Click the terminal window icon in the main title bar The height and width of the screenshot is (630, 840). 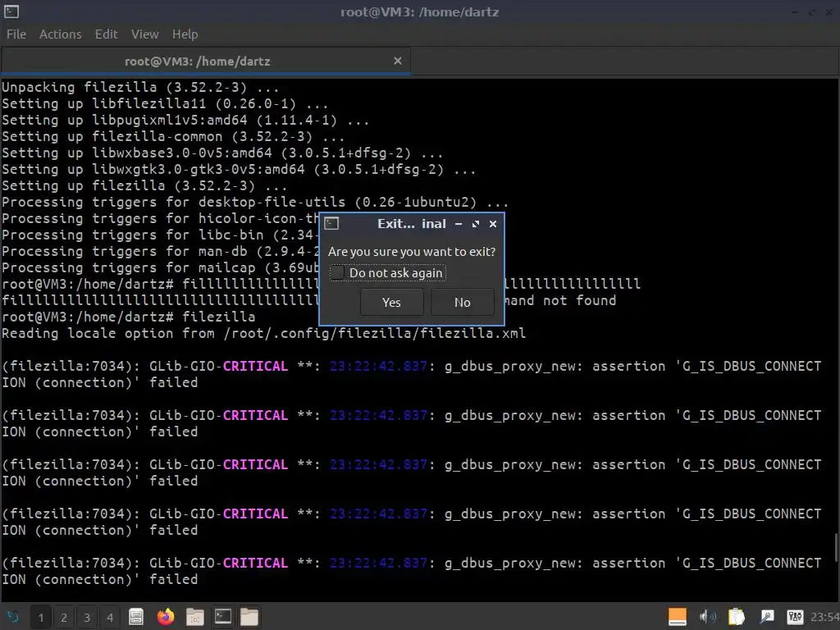click(x=11, y=11)
